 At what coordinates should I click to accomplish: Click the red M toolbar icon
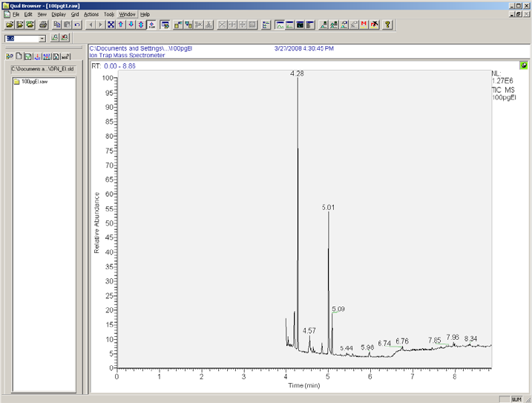364,24
